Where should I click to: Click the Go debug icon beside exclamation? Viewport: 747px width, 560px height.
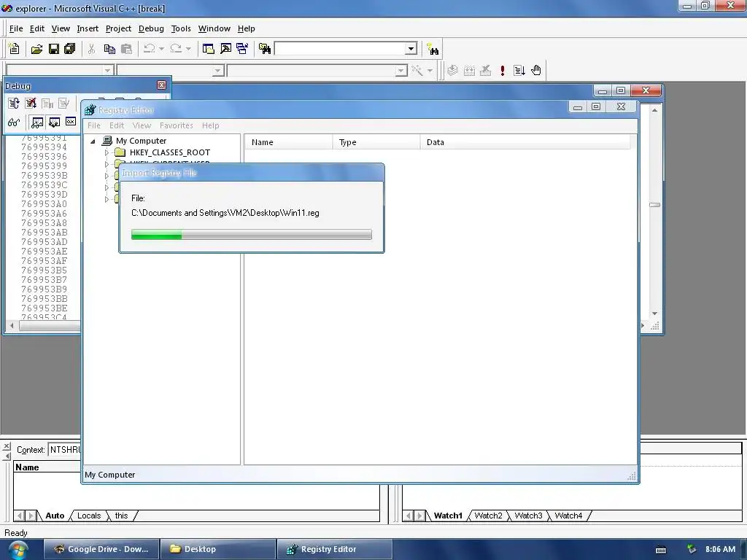519,71
